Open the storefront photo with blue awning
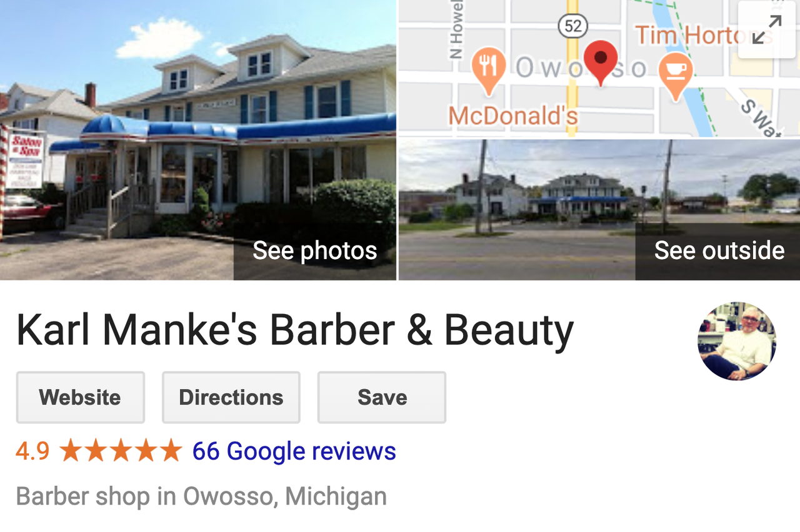 (198, 140)
